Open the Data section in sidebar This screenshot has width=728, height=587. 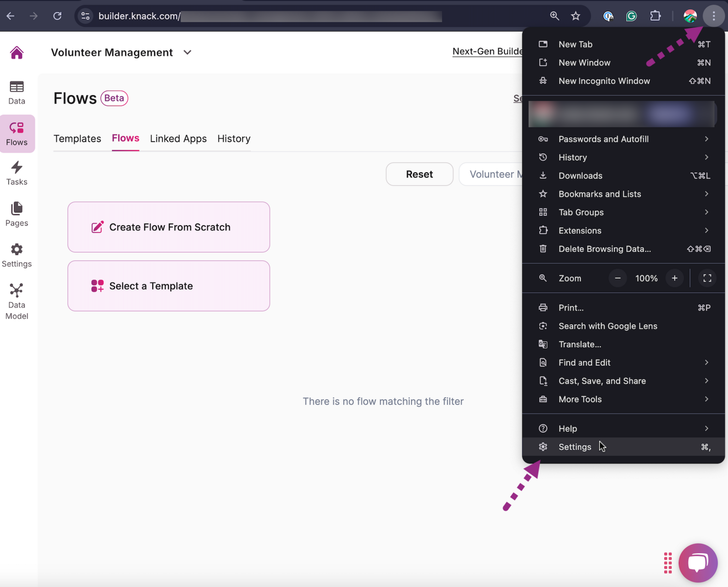point(17,93)
